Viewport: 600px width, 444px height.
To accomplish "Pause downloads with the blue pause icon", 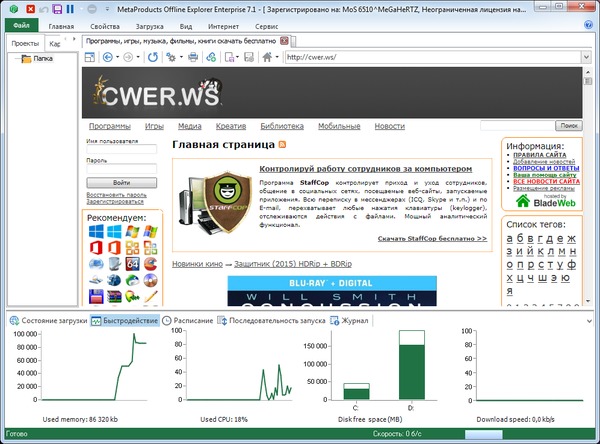I will point(70,9).
